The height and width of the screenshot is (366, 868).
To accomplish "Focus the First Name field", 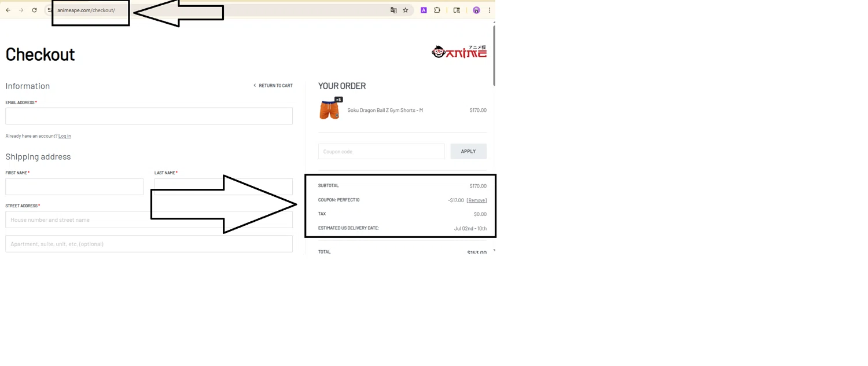I will click(x=74, y=186).
